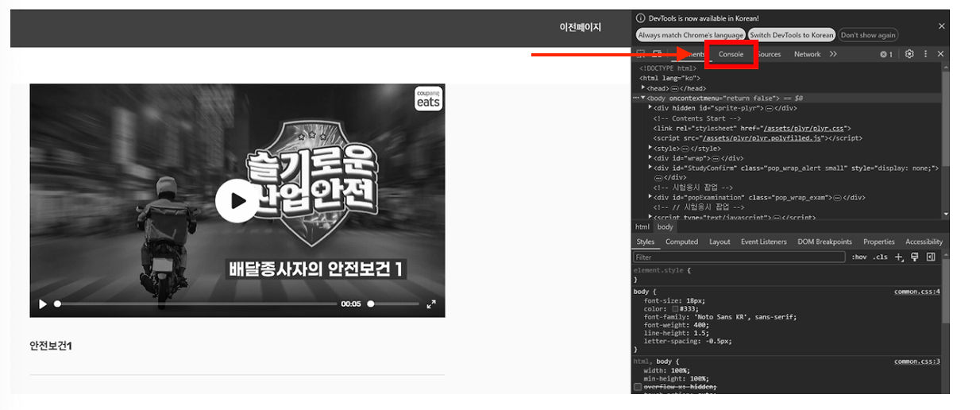
Task: Adjust the video volume slider
Action: [394, 304]
